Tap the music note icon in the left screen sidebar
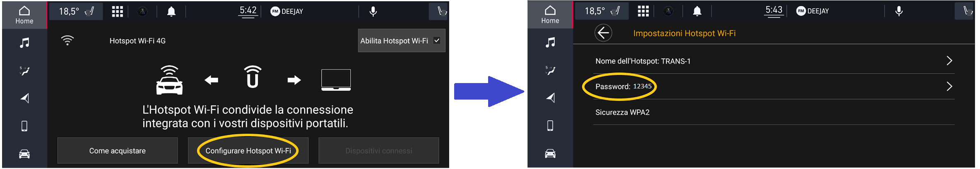The height and width of the screenshot is (169, 980). pyautogui.click(x=24, y=43)
